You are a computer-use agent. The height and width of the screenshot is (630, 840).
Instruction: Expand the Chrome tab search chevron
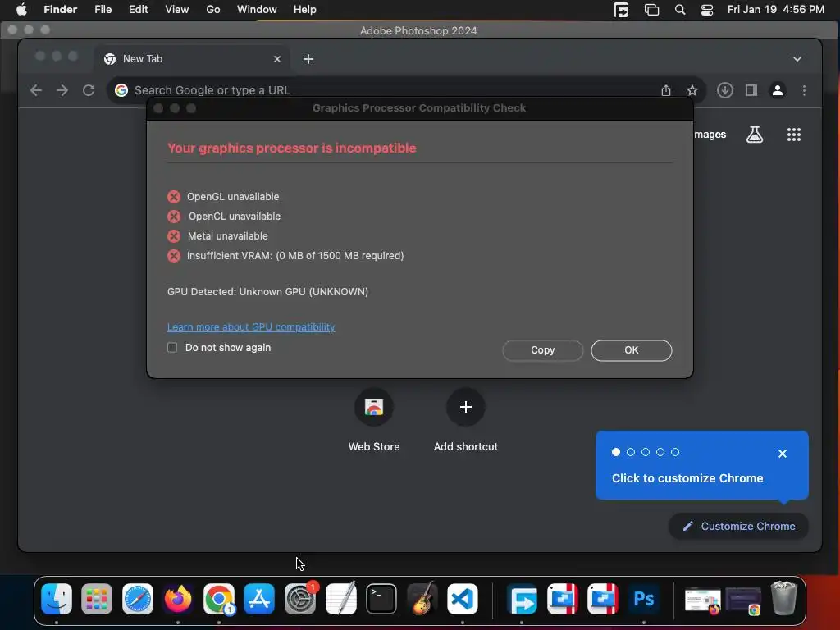coord(797,59)
